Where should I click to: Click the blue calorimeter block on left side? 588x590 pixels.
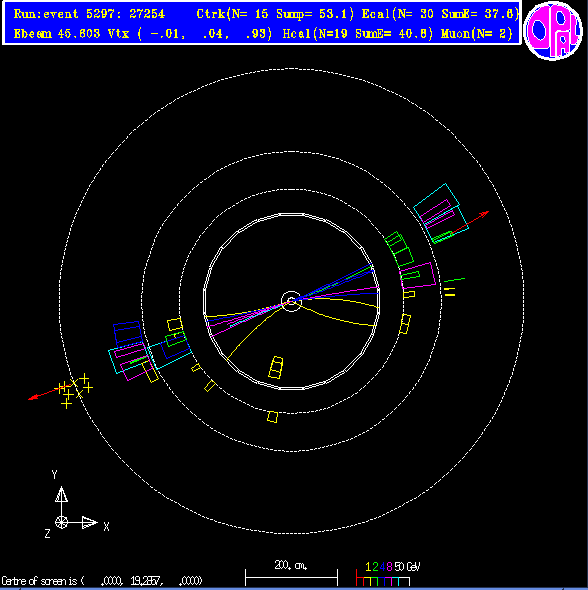(x=128, y=334)
